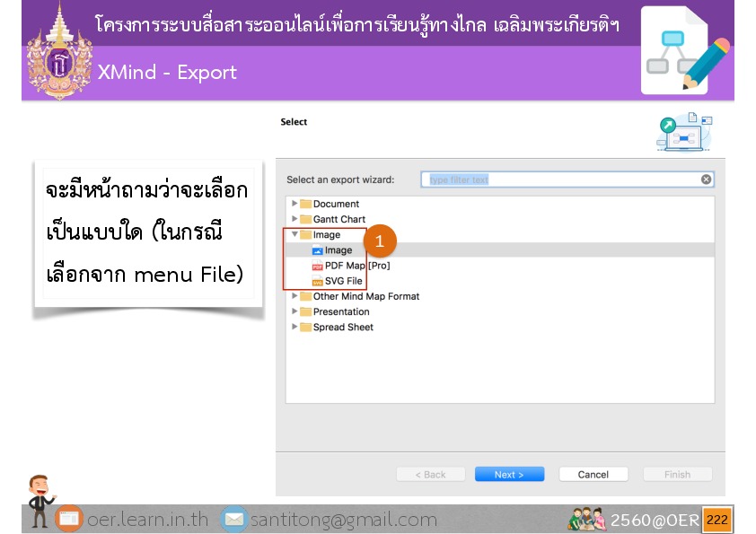This screenshot has height=534, width=756.
Task: Click the clear filter X icon
Action: pos(707,179)
